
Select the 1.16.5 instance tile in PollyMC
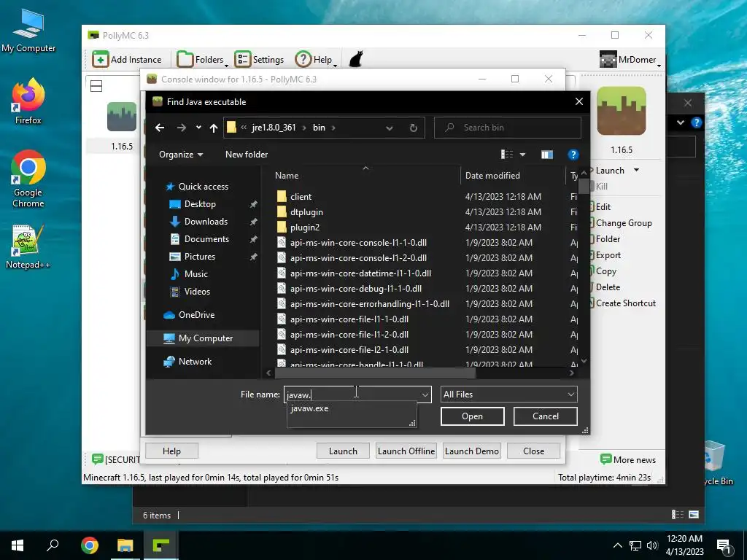point(122,127)
